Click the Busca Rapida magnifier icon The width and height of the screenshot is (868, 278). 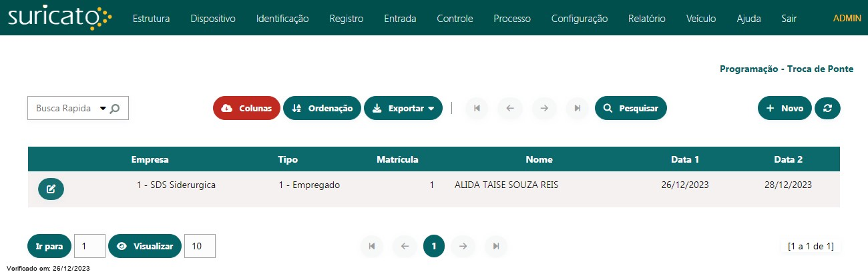pyautogui.click(x=115, y=108)
